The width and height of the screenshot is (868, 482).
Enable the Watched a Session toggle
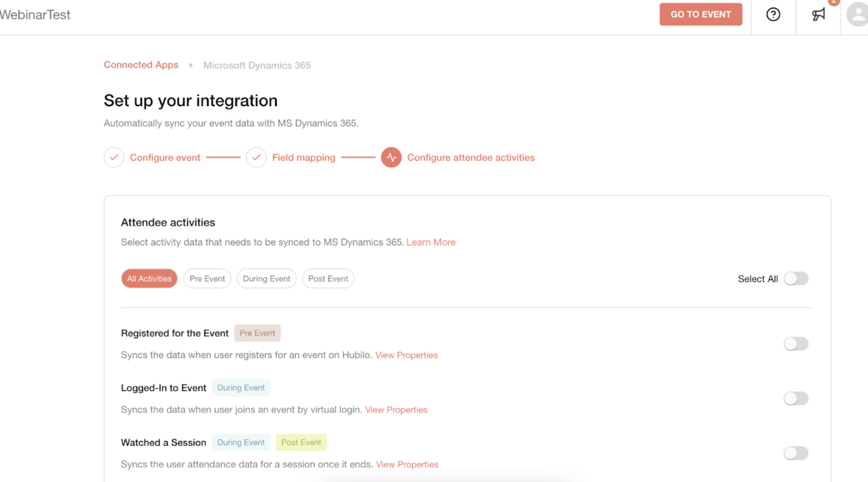coord(796,453)
